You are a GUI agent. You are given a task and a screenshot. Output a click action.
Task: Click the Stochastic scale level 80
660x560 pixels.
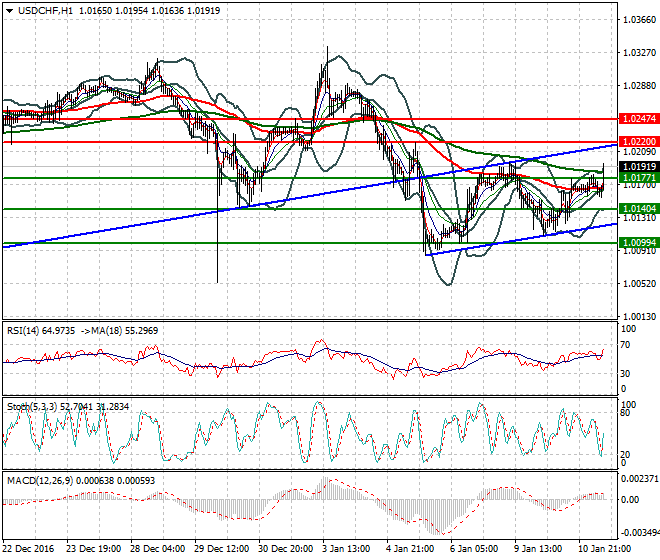pos(625,413)
